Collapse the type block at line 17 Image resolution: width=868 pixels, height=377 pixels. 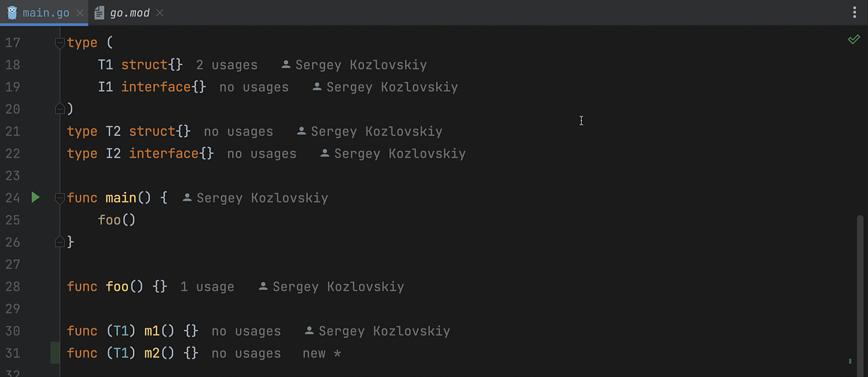[x=59, y=43]
